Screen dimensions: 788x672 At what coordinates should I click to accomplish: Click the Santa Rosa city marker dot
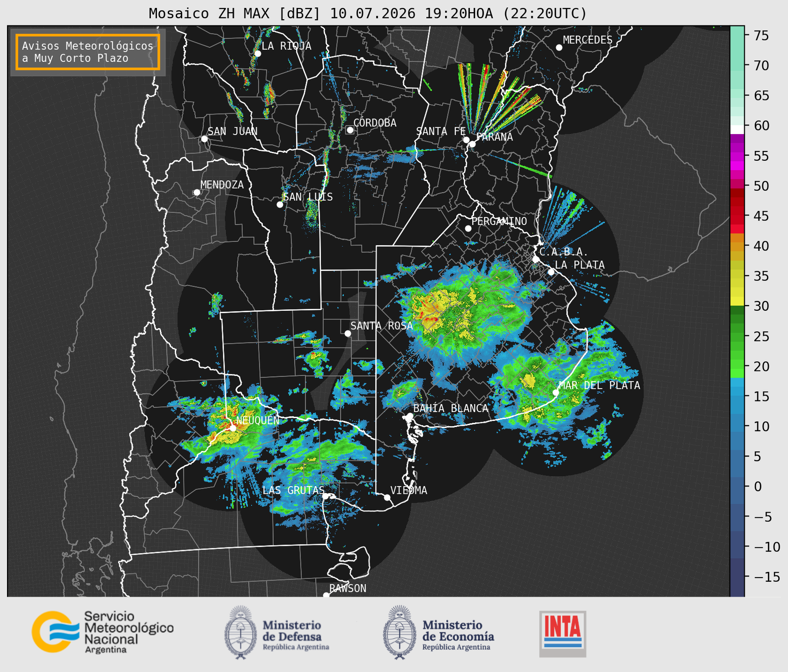[x=348, y=333]
